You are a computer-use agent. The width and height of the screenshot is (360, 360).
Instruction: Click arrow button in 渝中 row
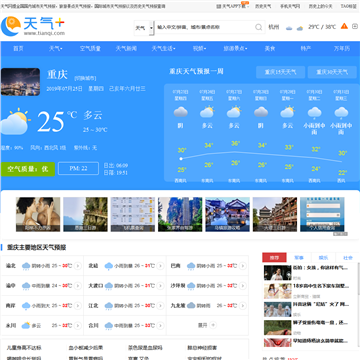pyautogui.click(x=78, y=286)
